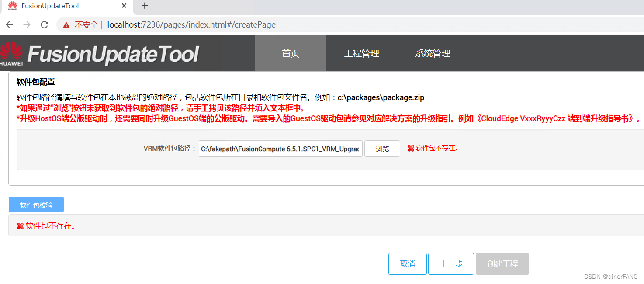Screen dimensions: 644x284
Task: Click the 取消 button
Action: pos(408,264)
